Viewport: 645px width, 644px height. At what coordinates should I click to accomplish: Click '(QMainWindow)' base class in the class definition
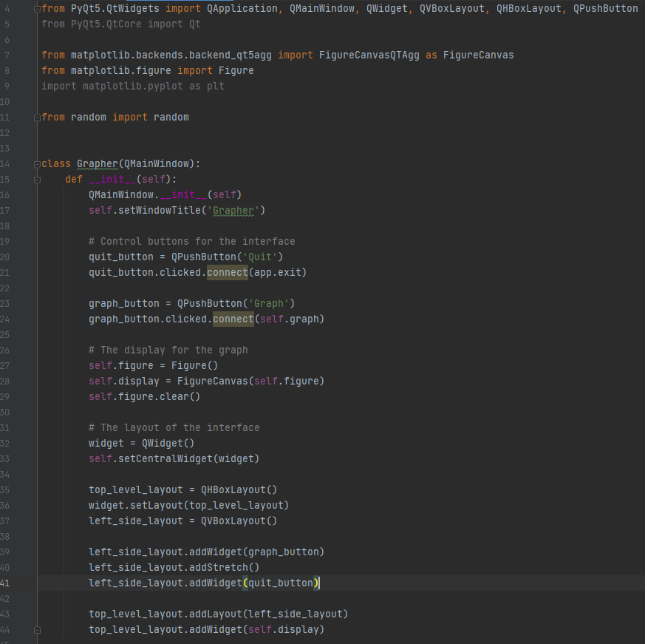click(x=157, y=164)
